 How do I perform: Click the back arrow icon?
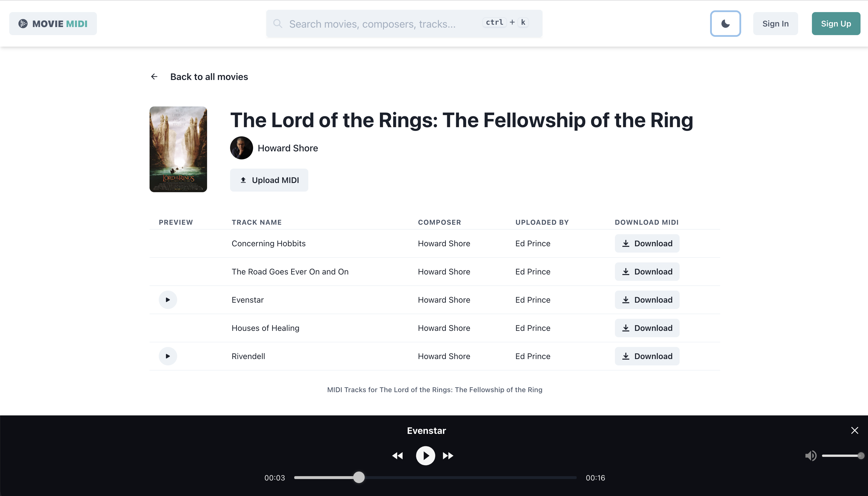pos(154,77)
